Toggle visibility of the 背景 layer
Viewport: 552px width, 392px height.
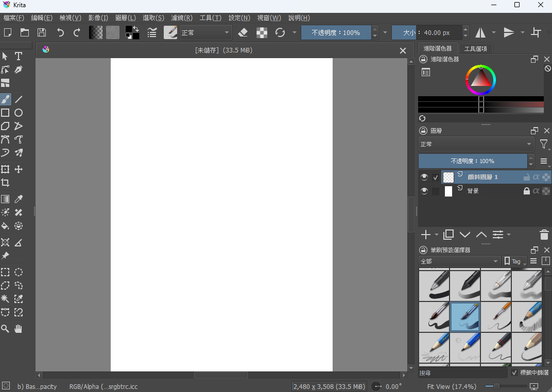[424, 191]
